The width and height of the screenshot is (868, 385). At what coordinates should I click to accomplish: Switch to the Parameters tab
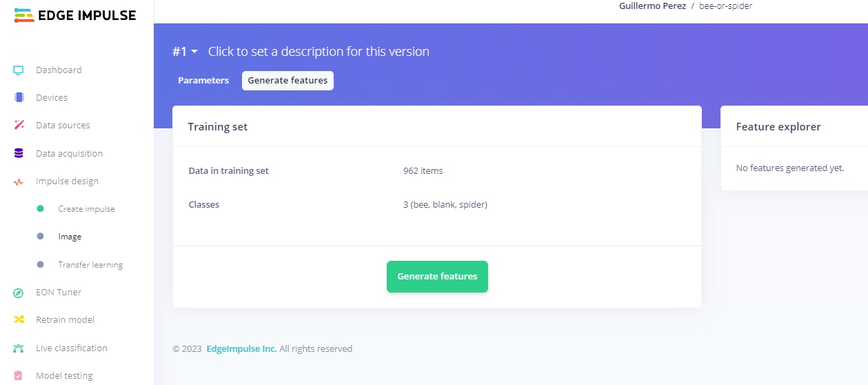click(x=203, y=81)
